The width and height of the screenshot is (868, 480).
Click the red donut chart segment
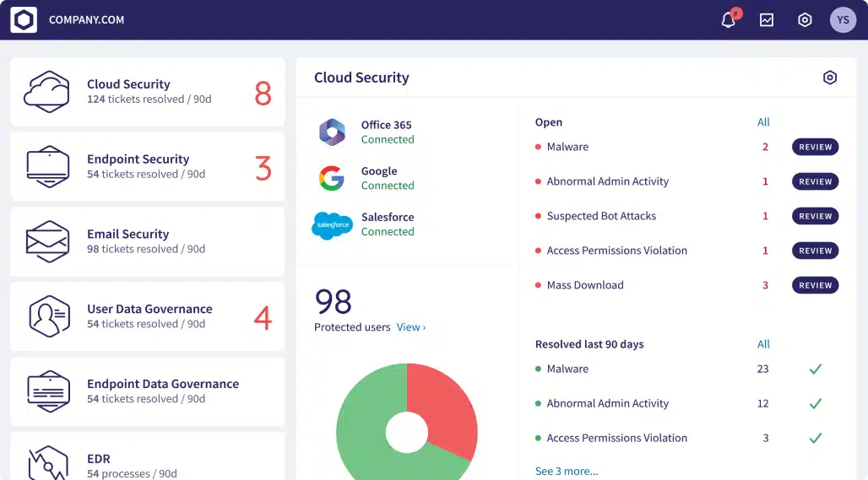[446, 407]
